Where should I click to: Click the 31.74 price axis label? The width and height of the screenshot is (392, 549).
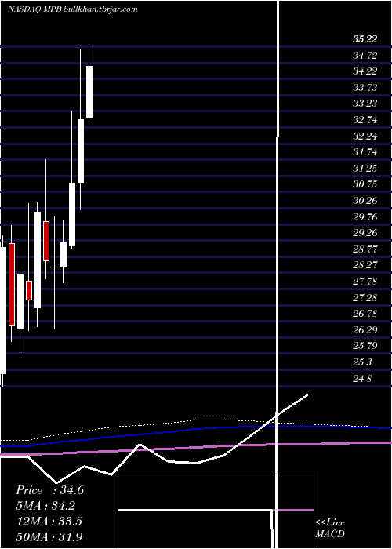(x=365, y=152)
